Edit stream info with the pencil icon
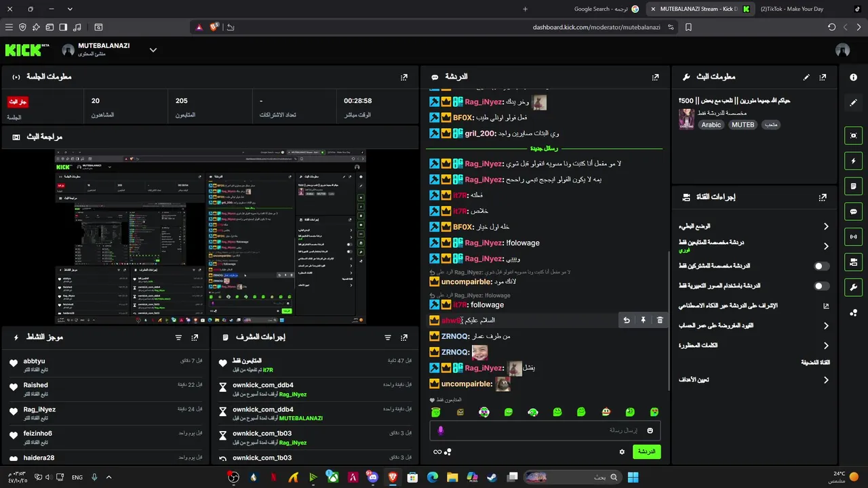The width and height of the screenshot is (868, 488). click(x=806, y=77)
